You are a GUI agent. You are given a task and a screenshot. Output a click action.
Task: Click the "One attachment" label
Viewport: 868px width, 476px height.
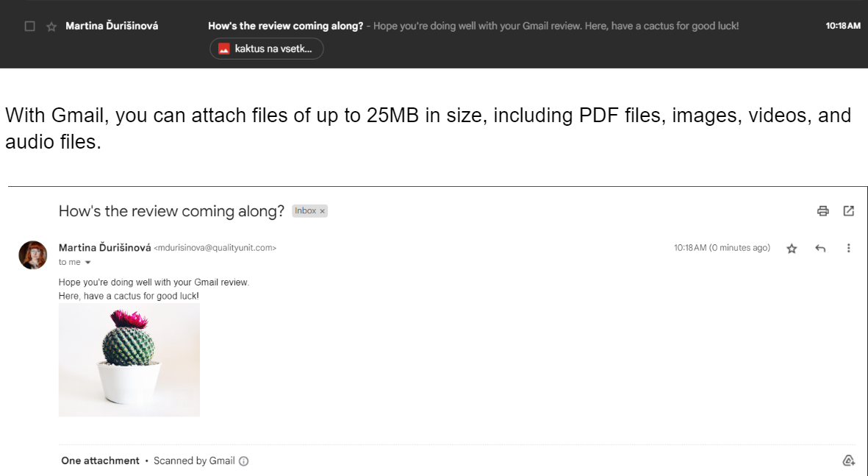tap(100, 461)
